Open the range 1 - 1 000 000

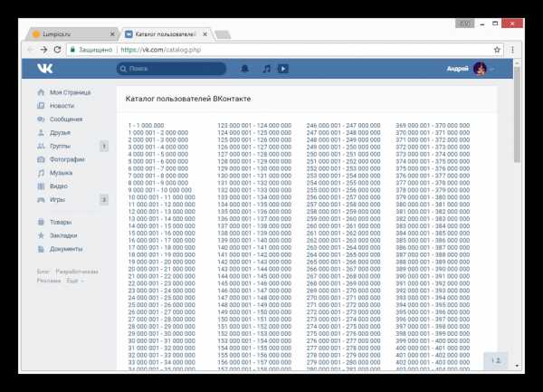click(146, 125)
